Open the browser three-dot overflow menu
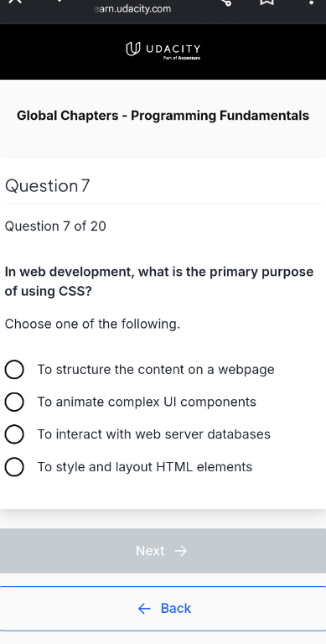The width and height of the screenshot is (326, 644). click(311, 2)
